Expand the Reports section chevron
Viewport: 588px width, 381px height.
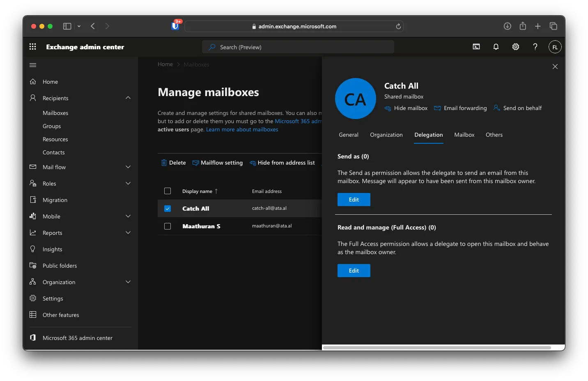tap(128, 233)
